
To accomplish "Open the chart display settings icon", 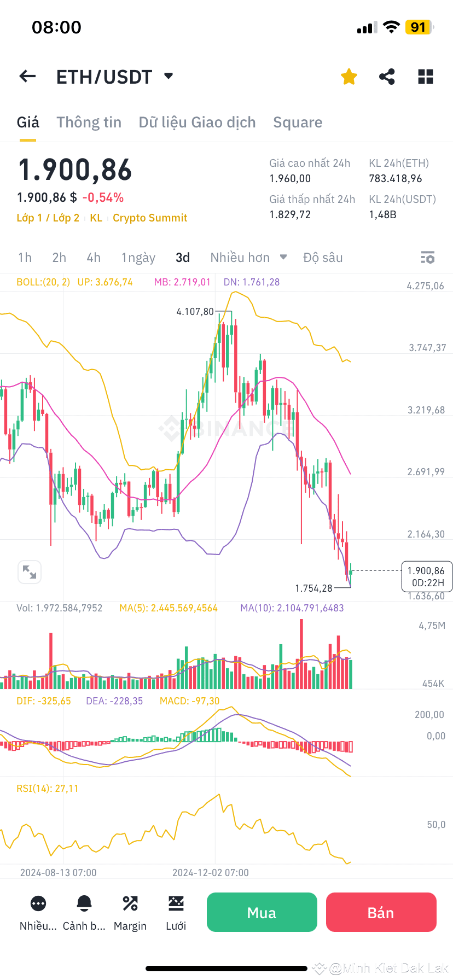I will point(427,257).
